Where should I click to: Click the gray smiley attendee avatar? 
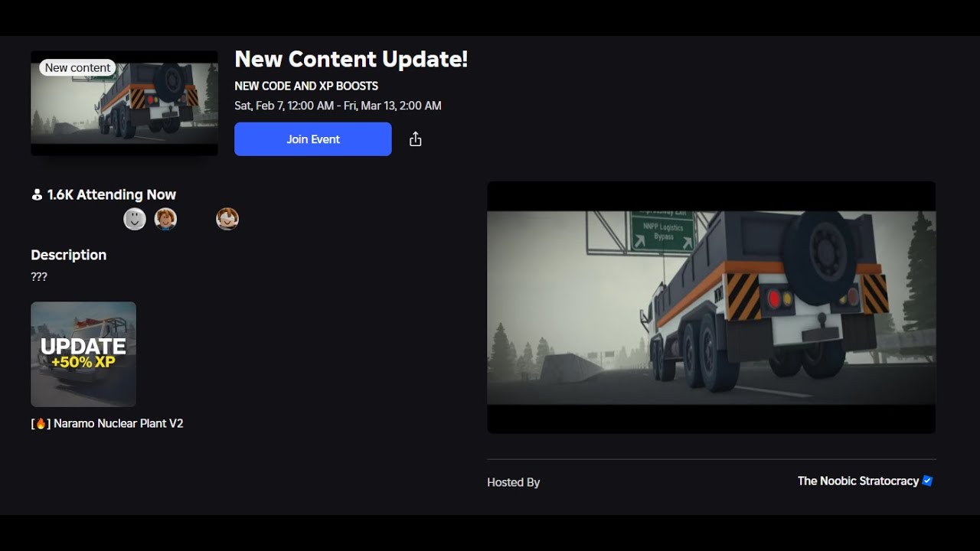click(135, 219)
